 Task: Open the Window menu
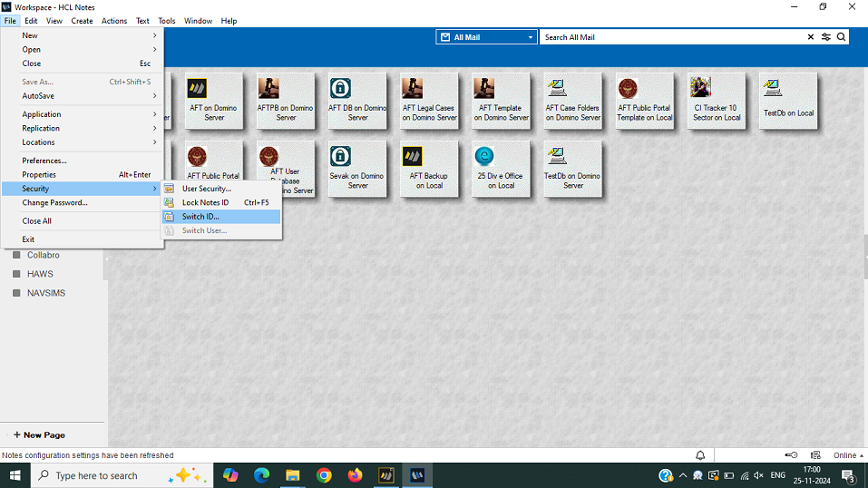pos(198,21)
